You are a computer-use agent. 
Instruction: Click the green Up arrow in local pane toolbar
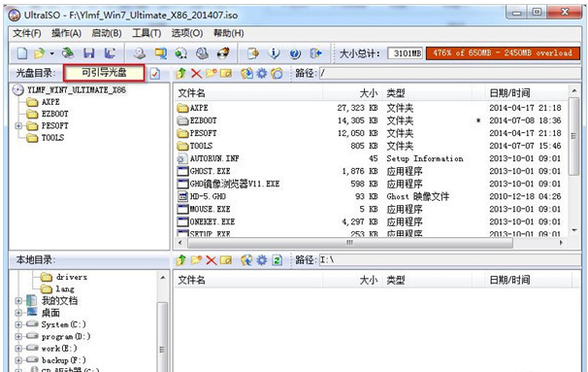click(x=181, y=259)
